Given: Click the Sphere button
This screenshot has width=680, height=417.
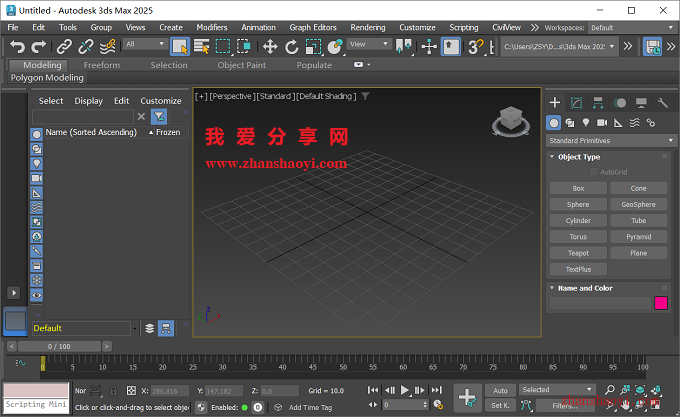Looking at the screenshot, I should (x=578, y=205).
